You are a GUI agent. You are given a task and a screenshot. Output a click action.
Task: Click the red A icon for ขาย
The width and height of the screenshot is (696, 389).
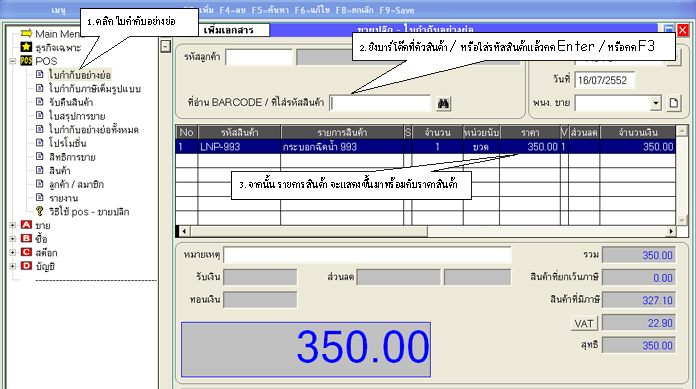26,225
